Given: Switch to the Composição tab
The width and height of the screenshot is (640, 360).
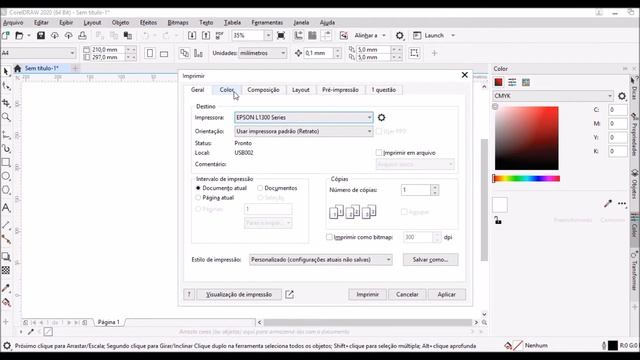Looking at the screenshot, I should click(x=263, y=90).
